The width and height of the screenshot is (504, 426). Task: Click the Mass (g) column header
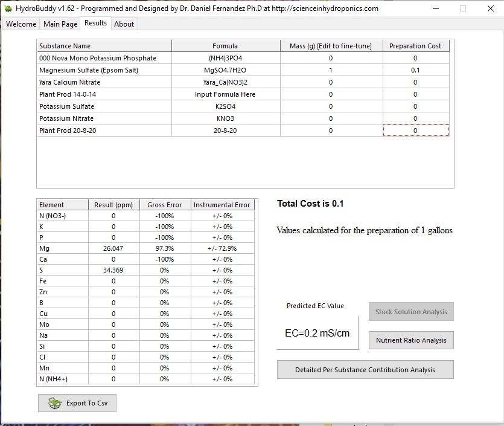coord(331,46)
